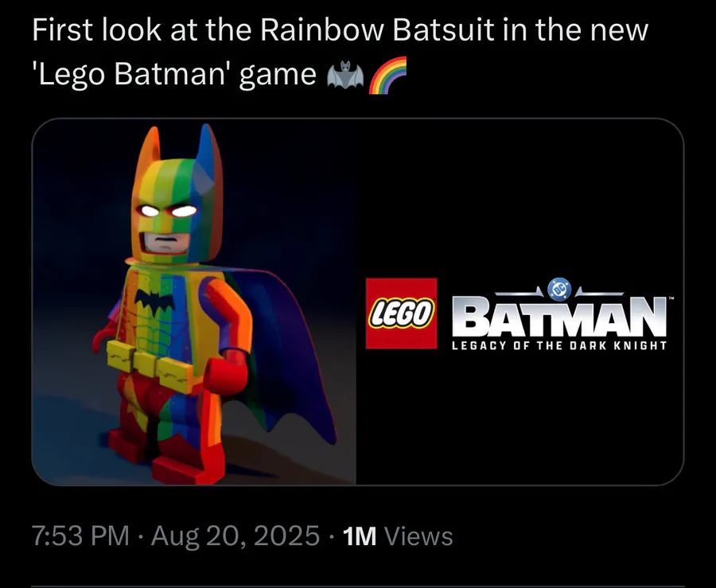Click Batman's red right hand
Viewport: 716px width, 588px height.
click(226, 373)
